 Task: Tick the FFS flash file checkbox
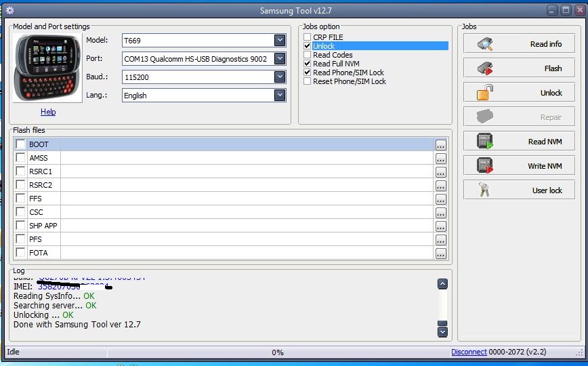point(20,198)
